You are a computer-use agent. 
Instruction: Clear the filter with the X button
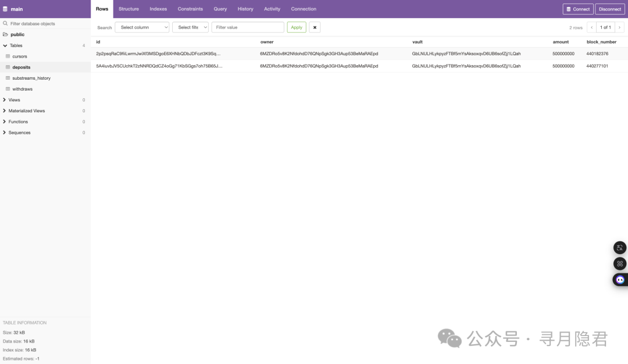tap(315, 27)
